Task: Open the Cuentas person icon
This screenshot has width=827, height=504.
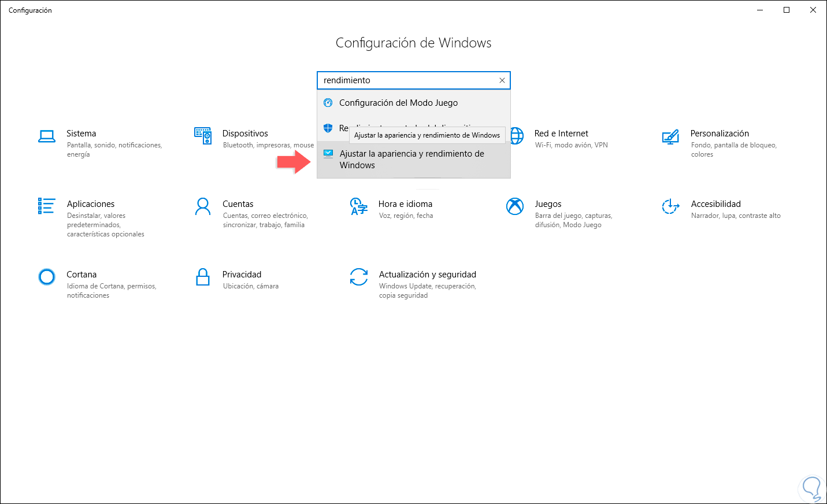Action: (x=203, y=206)
